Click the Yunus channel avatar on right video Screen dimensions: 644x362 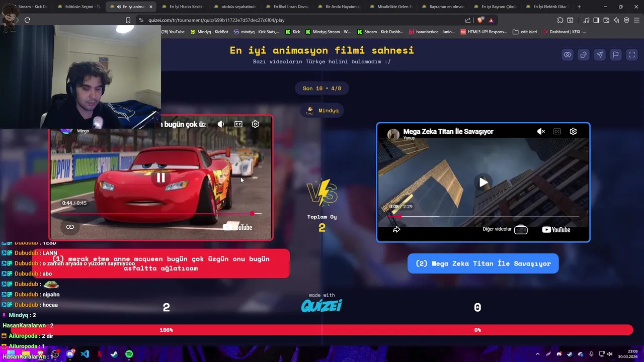(393, 134)
